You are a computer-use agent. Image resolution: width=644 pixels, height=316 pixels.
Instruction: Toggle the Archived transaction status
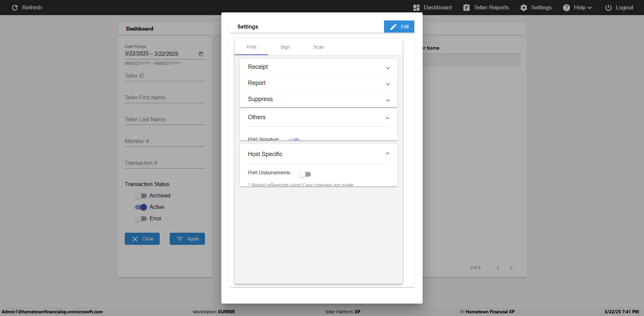[x=141, y=196]
